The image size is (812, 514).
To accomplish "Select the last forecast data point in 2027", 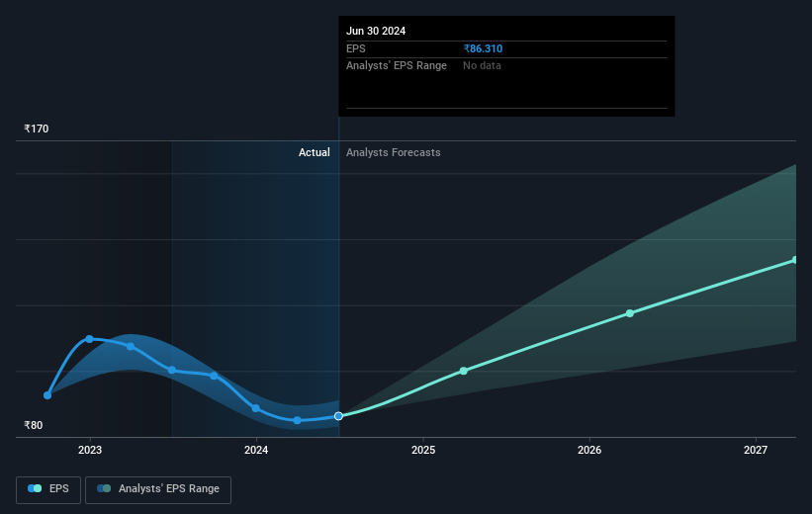I will click(795, 260).
